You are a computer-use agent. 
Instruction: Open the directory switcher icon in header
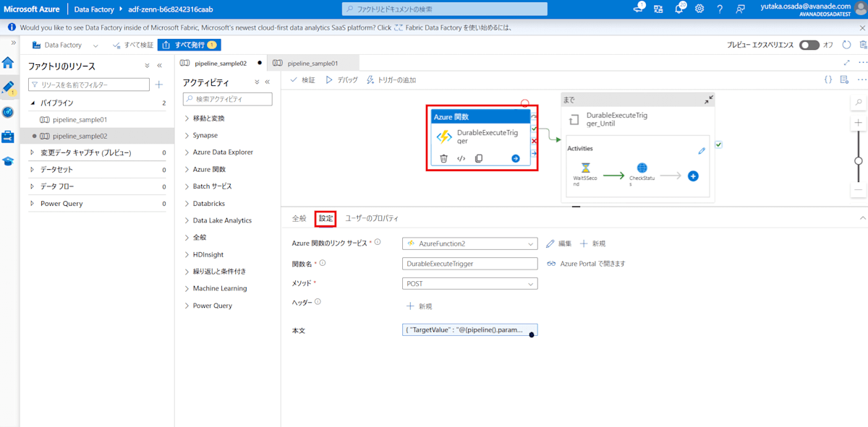click(x=658, y=9)
